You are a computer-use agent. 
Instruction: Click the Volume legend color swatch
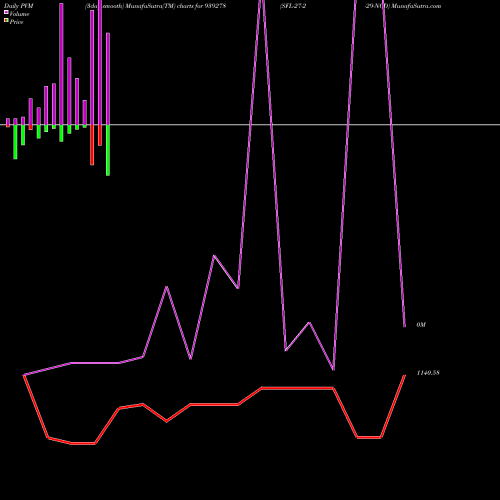coord(6,13)
